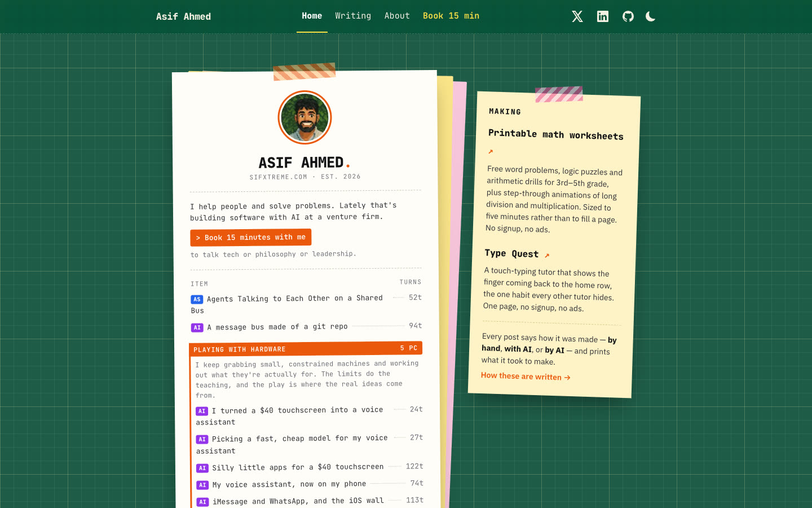Click the AI badge beside My voice assistant
The width and height of the screenshot is (812, 508).
coord(202,485)
